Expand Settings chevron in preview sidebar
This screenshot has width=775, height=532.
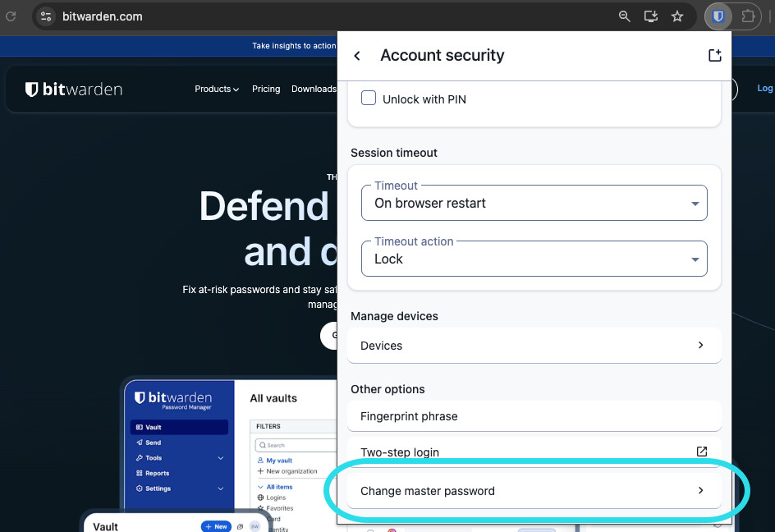221,488
